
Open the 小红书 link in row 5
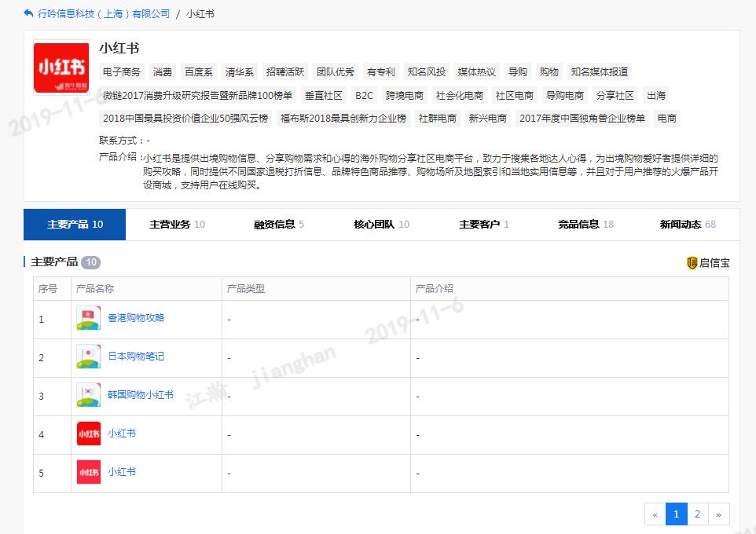click(122, 472)
